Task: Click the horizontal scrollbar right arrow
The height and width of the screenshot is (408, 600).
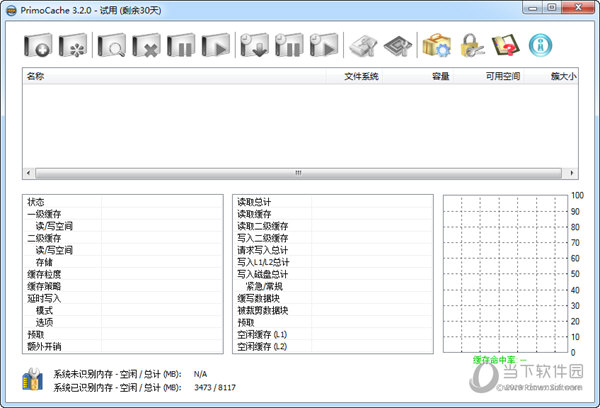Action: coord(572,173)
